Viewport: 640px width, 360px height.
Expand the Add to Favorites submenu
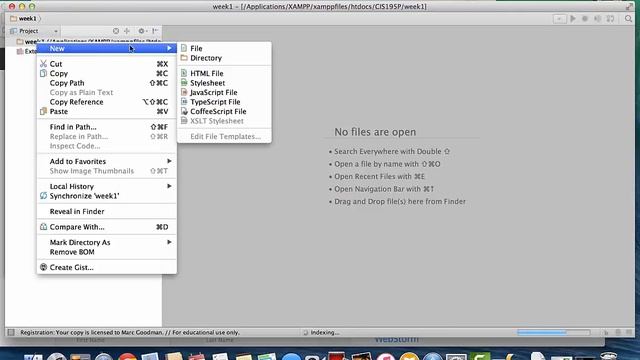coord(107,161)
